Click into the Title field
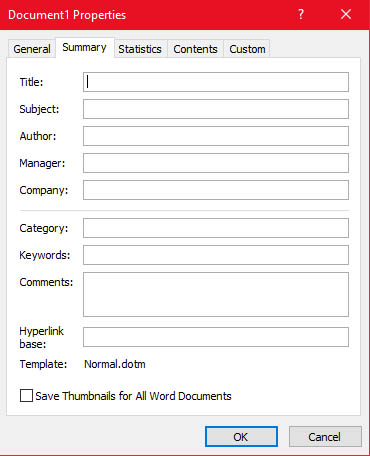Image resolution: width=370 pixels, height=456 pixels. 216,82
